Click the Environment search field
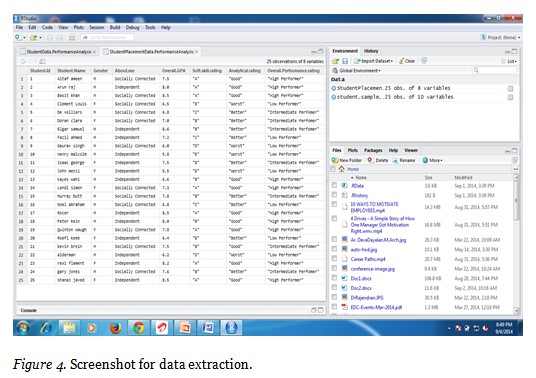The width and height of the screenshot is (536, 378). [x=494, y=70]
